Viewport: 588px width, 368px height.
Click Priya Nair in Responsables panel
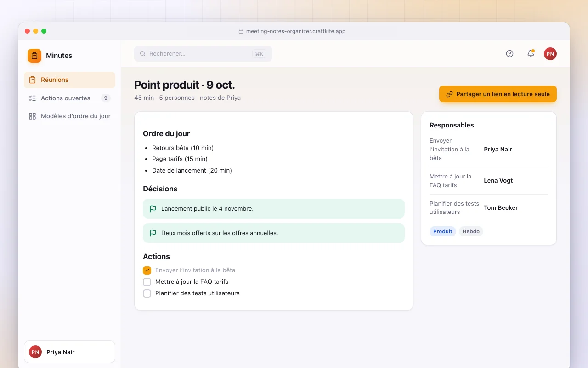click(x=498, y=149)
